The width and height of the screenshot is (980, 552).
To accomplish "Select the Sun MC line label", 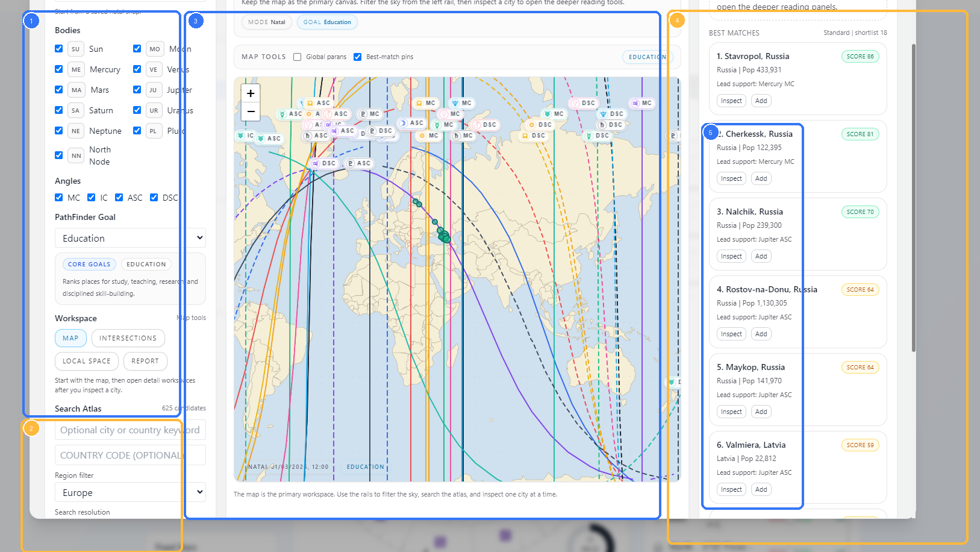I will (x=428, y=136).
